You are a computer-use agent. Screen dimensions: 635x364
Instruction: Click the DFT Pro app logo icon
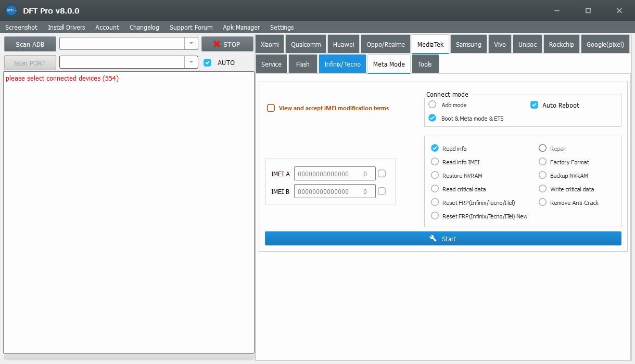click(11, 10)
